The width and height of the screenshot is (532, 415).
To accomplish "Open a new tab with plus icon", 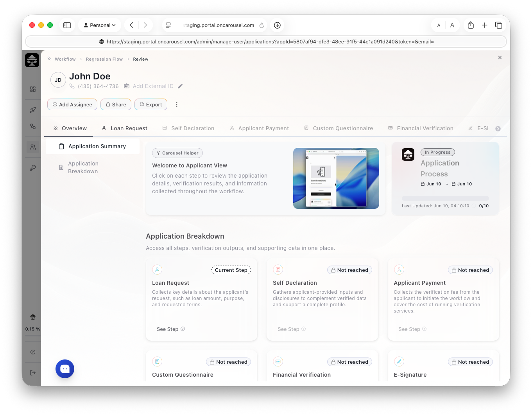I will 484,25.
